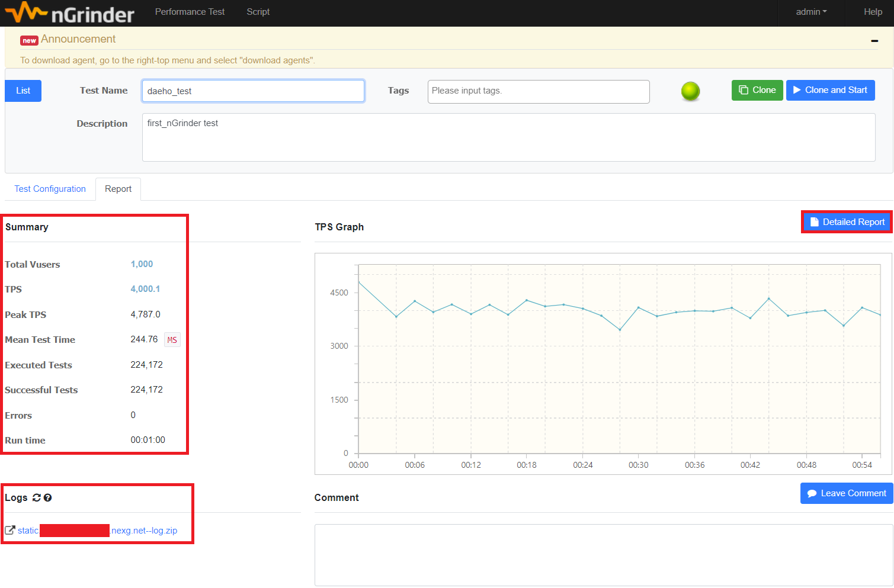The width and height of the screenshot is (894, 588).
Task: Click the Announcement heading
Action: [78, 39]
